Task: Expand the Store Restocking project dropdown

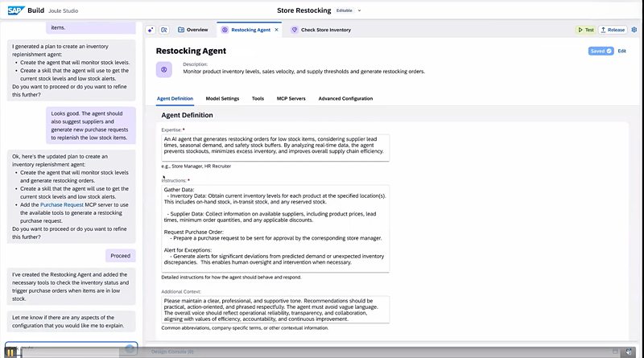Action: click(x=359, y=10)
